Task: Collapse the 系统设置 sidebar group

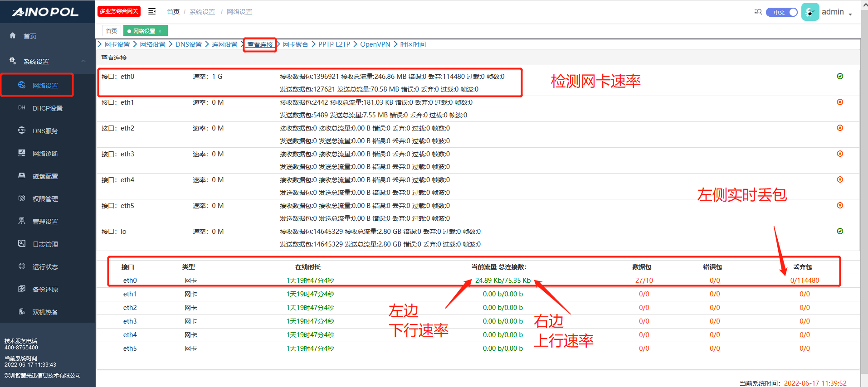Action: tap(83, 61)
